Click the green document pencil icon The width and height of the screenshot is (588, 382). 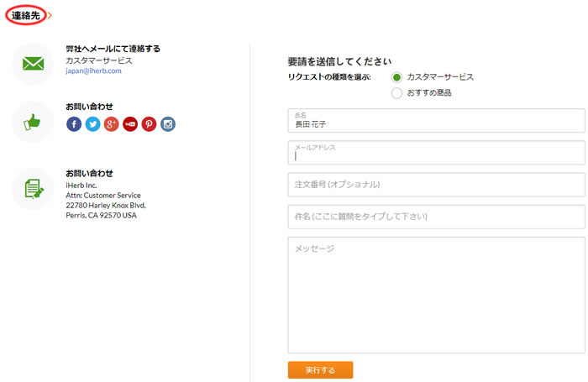coord(34,189)
